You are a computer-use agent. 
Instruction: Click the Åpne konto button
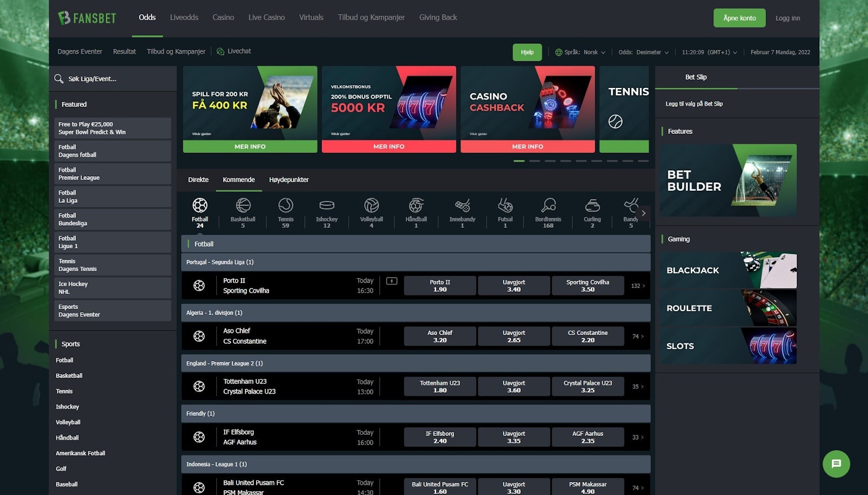[x=739, y=18]
